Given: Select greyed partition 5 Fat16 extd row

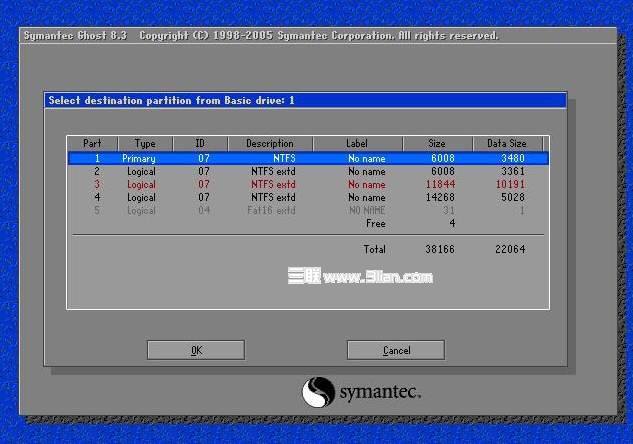Looking at the screenshot, I should [308, 210].
